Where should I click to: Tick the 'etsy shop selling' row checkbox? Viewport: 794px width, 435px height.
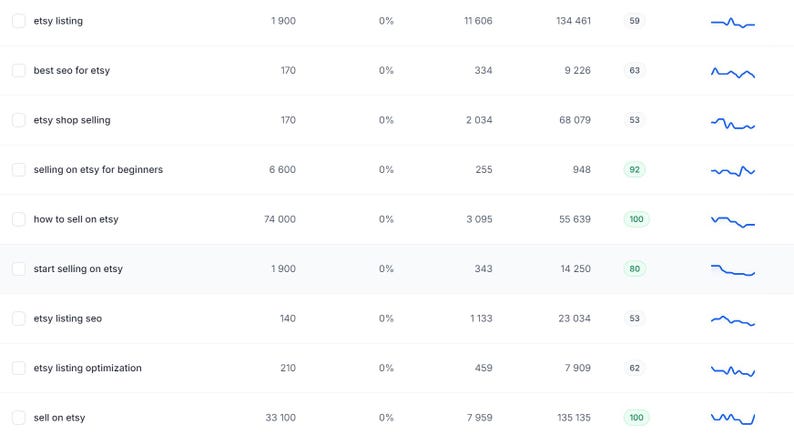point(19,120)
